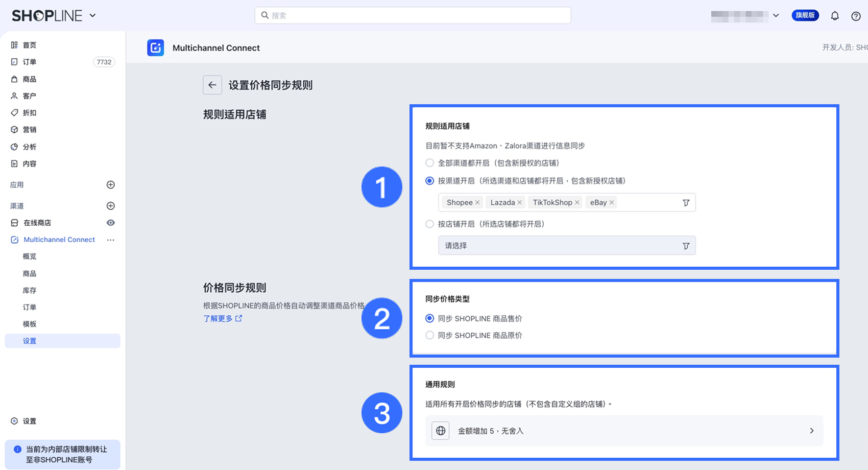Expand the SHOPLINE store switcher chevron

coord(92,15)
